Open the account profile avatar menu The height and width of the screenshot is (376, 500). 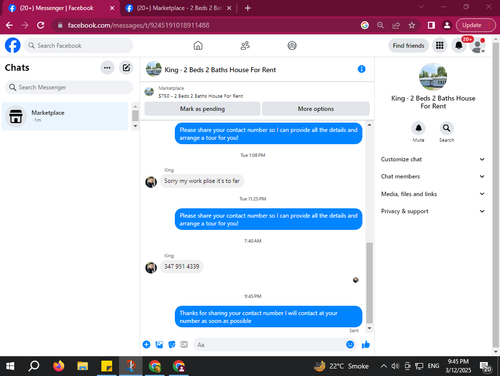478,45
